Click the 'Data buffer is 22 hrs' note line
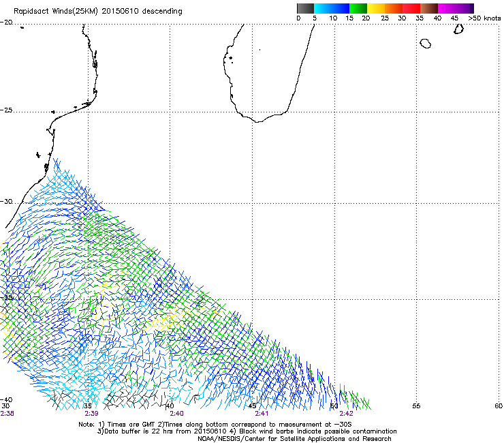The width and height of the screenshot is (504, 443). click(x=247, y=431)
